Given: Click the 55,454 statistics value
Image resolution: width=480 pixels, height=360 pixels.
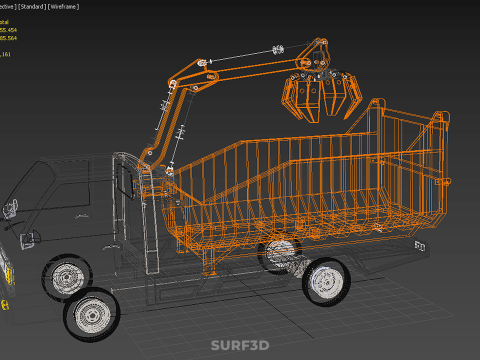Looking at the screenshot, I should 8,30.
